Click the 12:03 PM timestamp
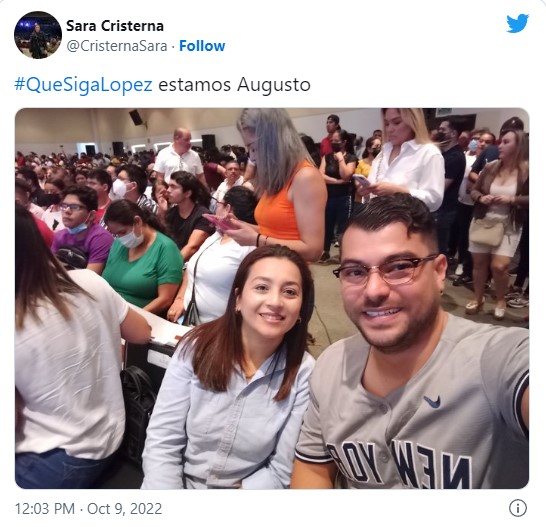This screenshot has width=546, height=527. [x=45, y=509]
